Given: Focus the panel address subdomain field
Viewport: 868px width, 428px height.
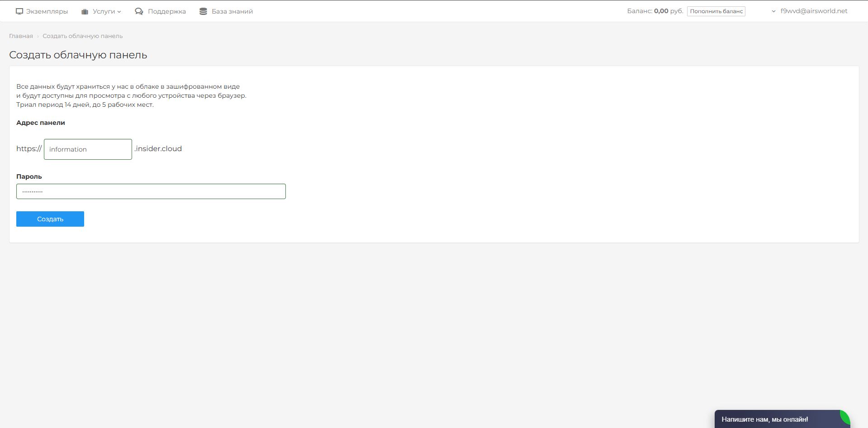Looking at the screenshot, I should (x=88, y=149).
